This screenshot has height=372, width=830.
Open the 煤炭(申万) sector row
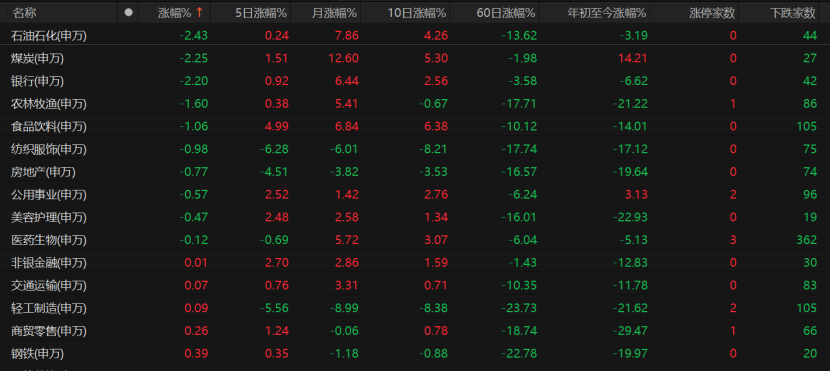(x=415, y=58)
